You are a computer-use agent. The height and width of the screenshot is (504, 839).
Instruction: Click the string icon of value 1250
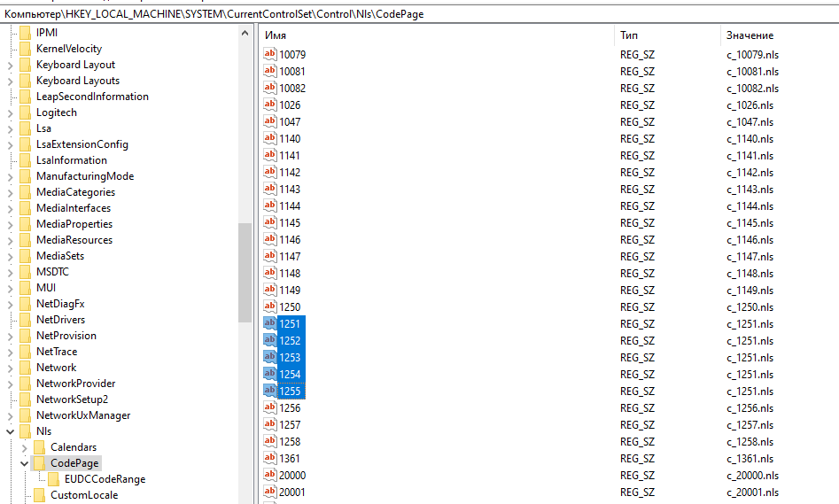point(269,306)
